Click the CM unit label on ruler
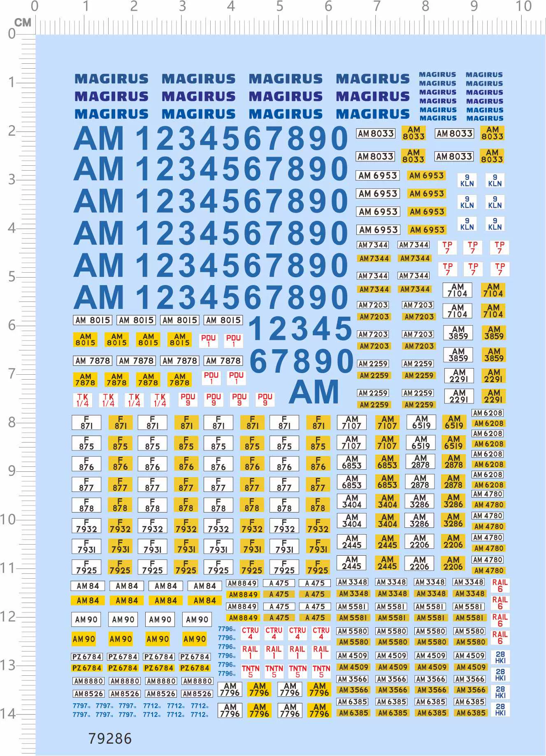Image resolution: width=546 pixels, height=756 pixels. [23, 23]
